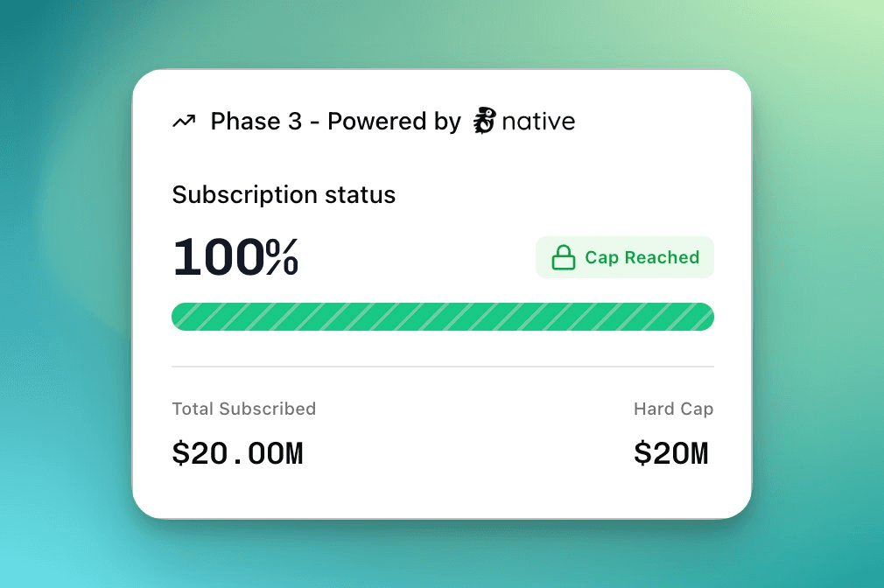
Task: Open the native wordmark link
Action: click(538, 121)
